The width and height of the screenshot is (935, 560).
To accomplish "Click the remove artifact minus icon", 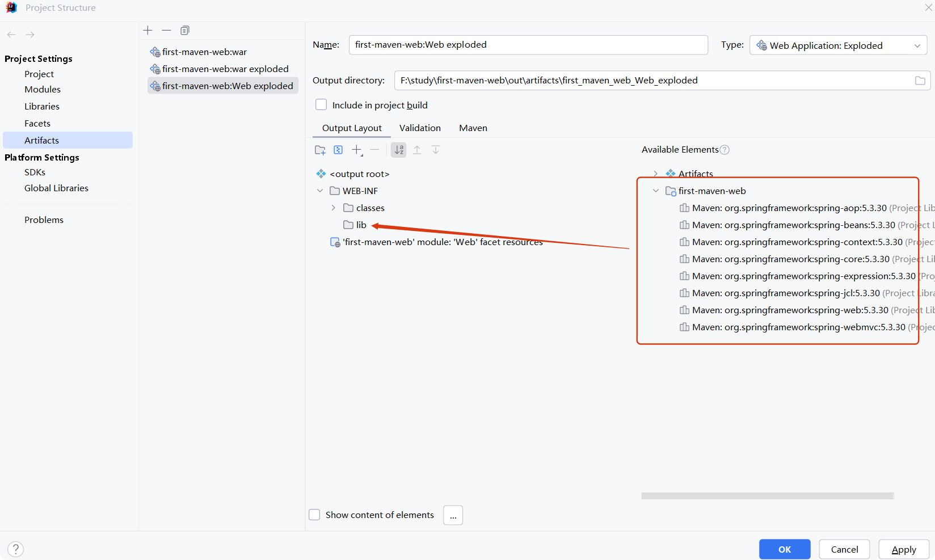I will point(166,30).
